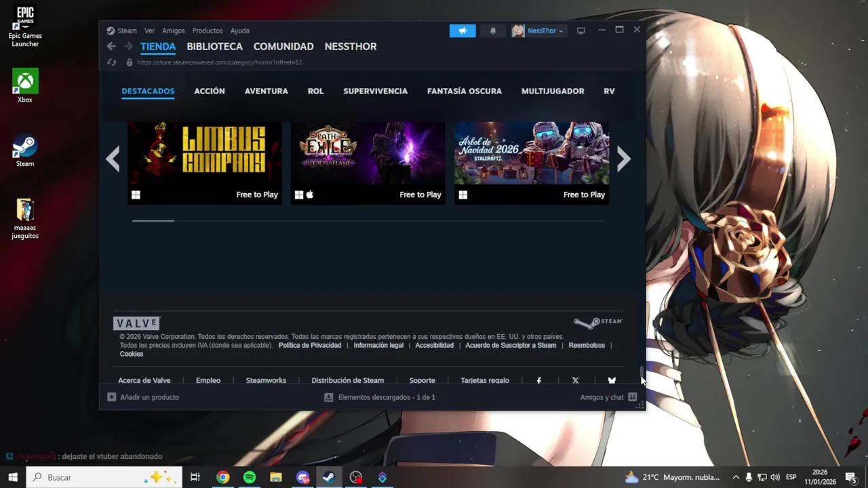The height and width of the screenshot is (488, 868).
Task: Open the Soporte footer link
Action: coord(422,380)
